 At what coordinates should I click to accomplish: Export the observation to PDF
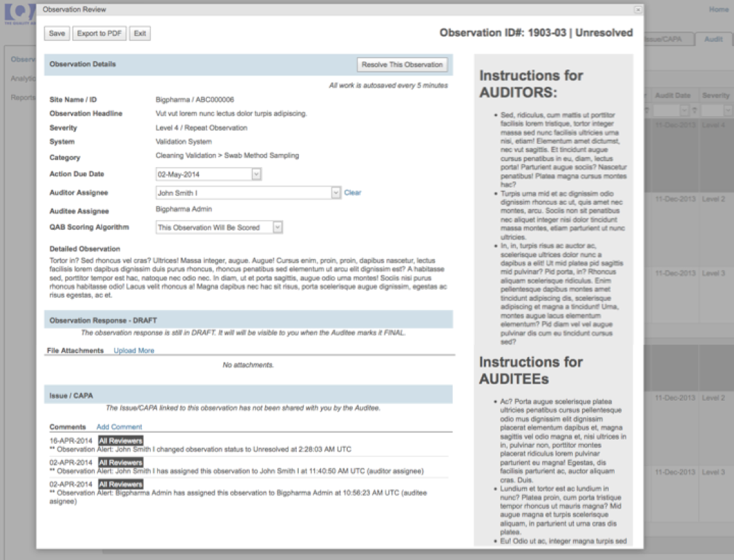[99, 33]
